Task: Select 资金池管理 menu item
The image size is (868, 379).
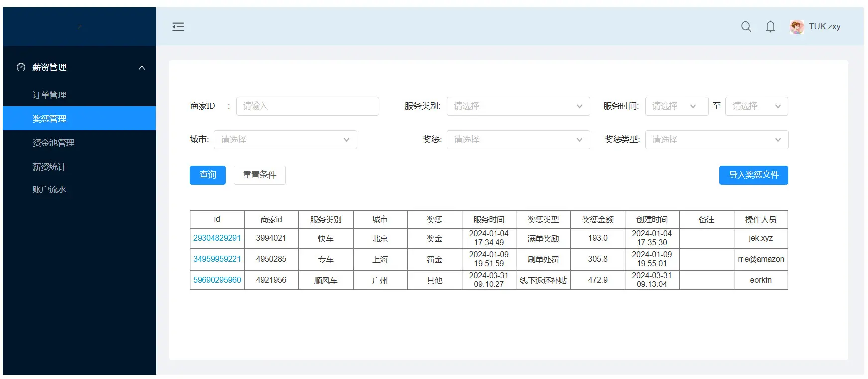Action: tap(53, 143)
